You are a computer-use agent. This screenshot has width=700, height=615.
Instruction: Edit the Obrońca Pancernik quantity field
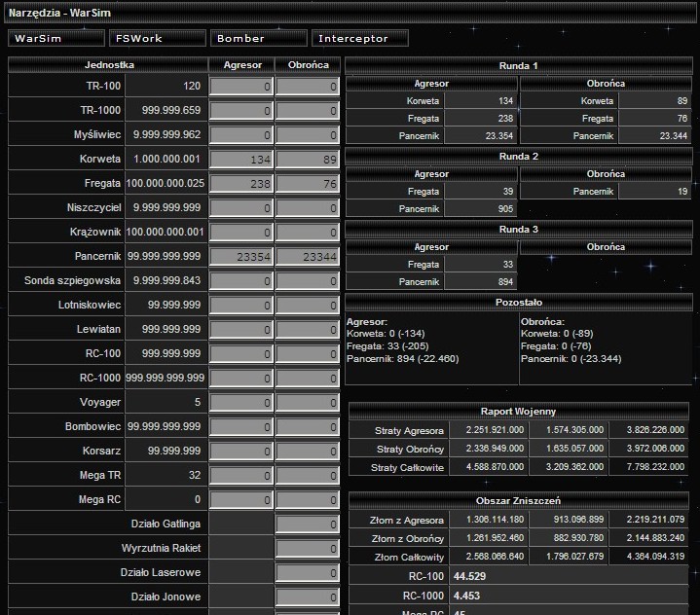click(x=307, y=257)
